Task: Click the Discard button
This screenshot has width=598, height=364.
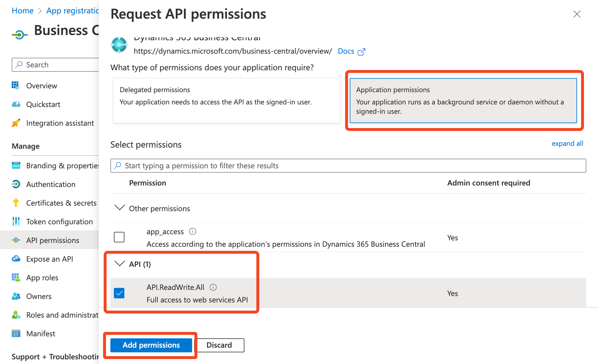Action: [219, 345]
